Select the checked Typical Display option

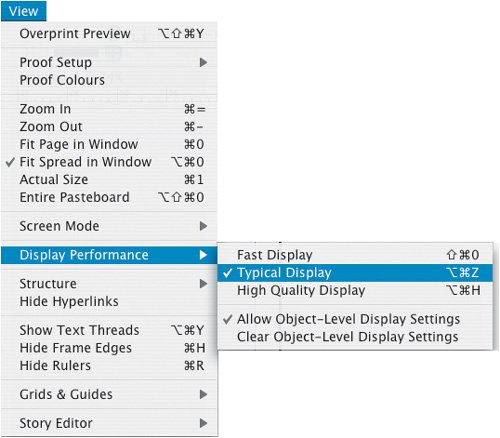355,273
